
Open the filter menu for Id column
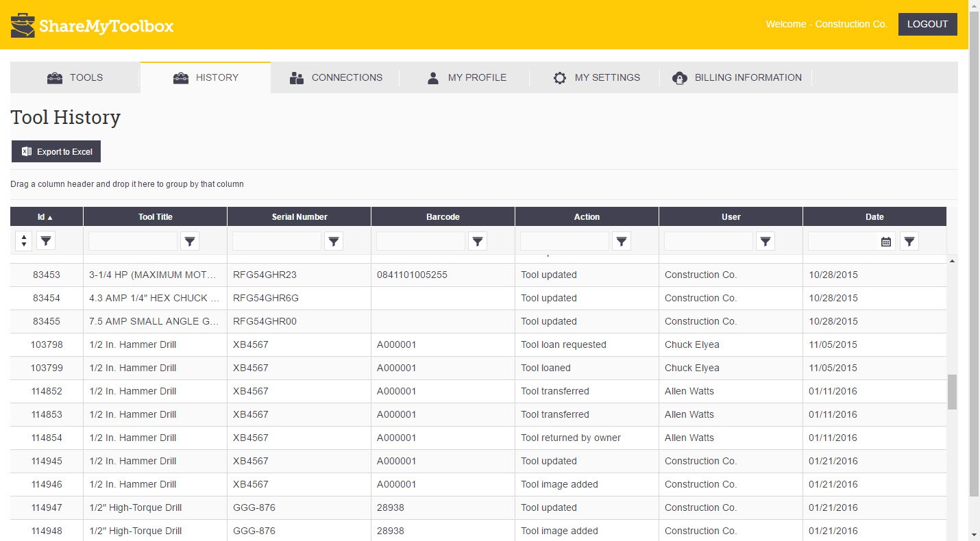pyautogui.click(x=46, y=241)
